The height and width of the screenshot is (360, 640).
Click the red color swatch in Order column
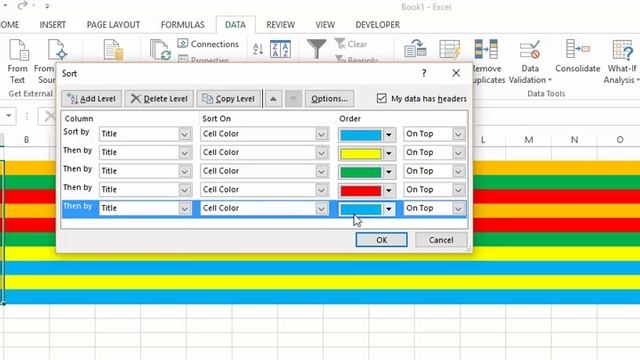(x=361, y=190)
